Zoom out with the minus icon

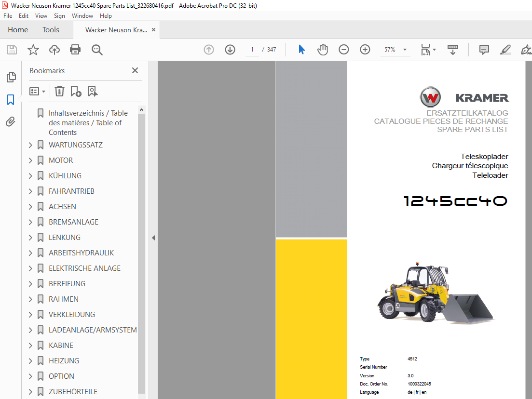click(x=344, y=50)
